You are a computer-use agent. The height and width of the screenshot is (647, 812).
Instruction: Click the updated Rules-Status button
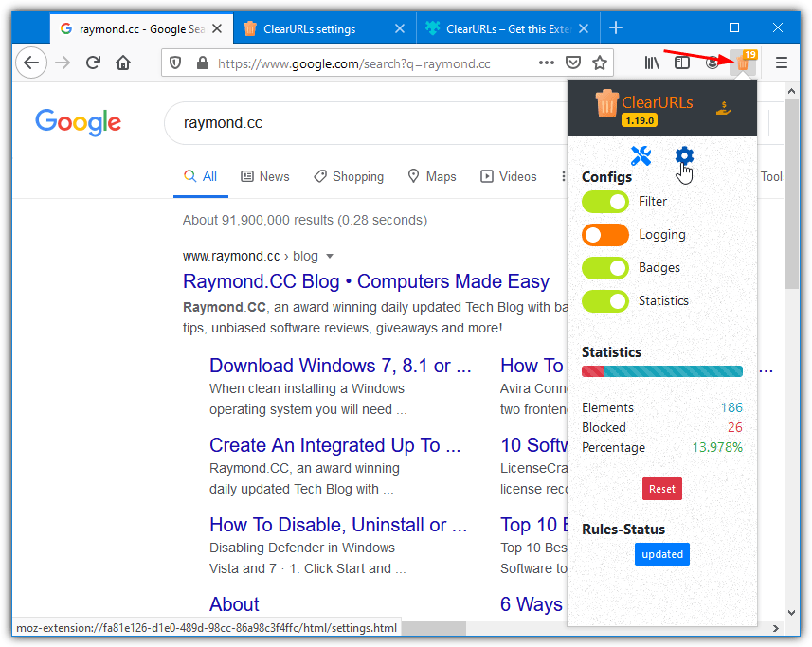pos(661,554)
